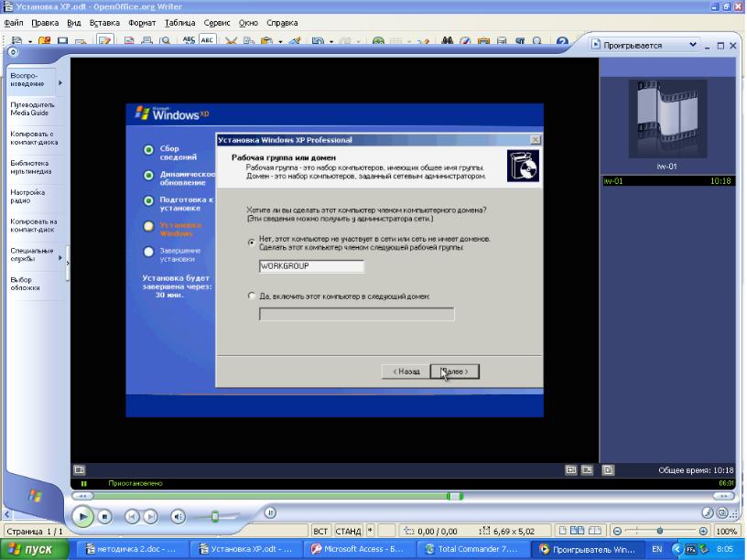Adjust the player volume slider
The image size is (747, 560).
coord(215,517)
